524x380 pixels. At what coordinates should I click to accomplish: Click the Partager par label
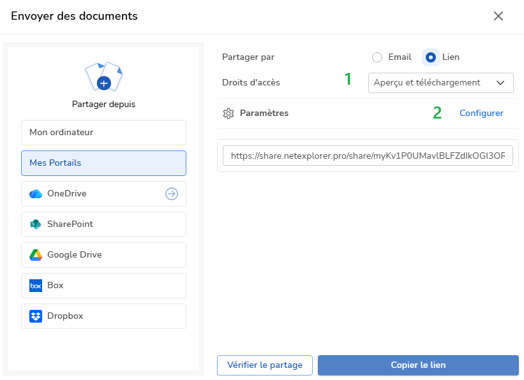(248, 57)
